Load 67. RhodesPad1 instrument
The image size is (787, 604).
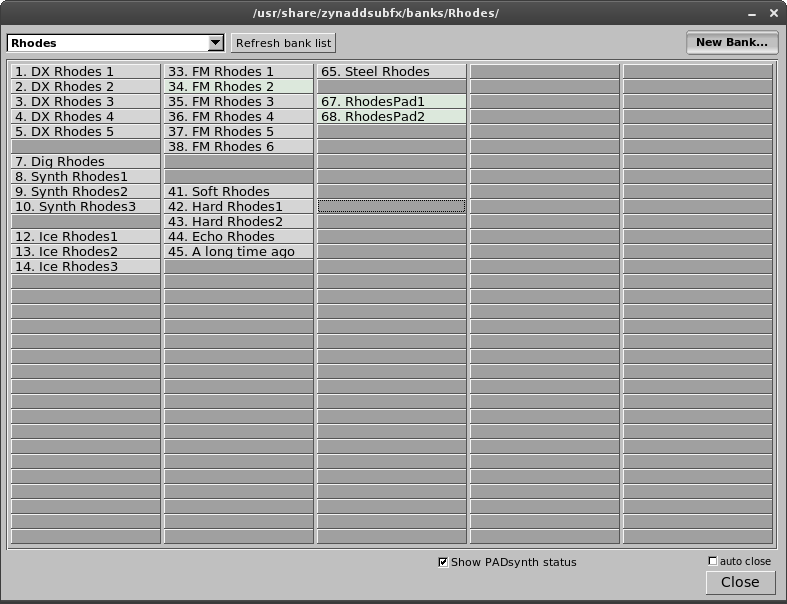(391, 101)
